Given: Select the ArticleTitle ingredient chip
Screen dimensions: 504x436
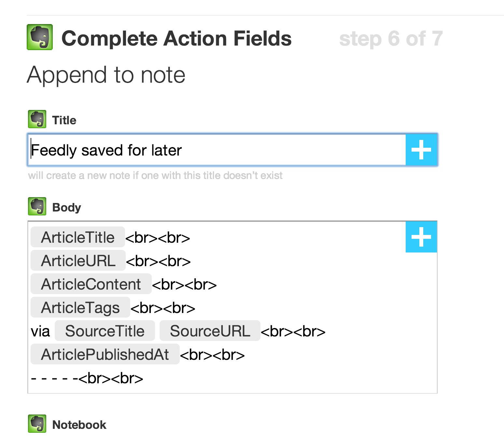Looking at the screenshot, I should (78, 237).
